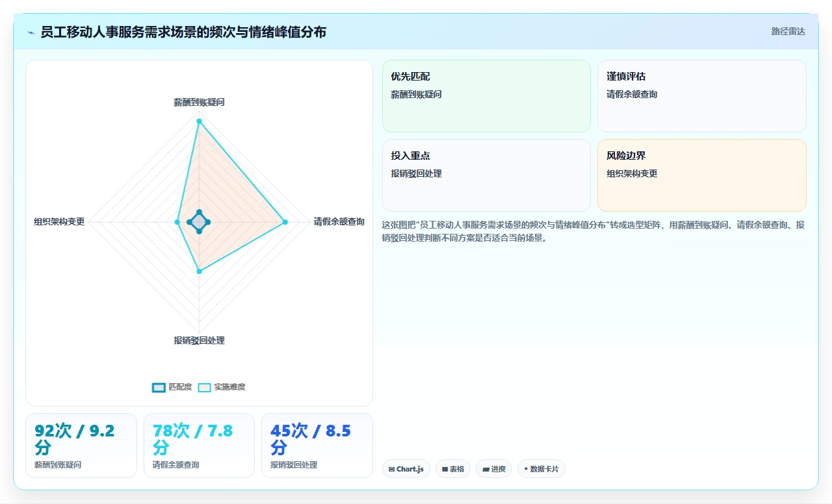832x504 pixels.
Task: Click the 薪酬到账疑问 radar axis label
Action: pos(199,102)
